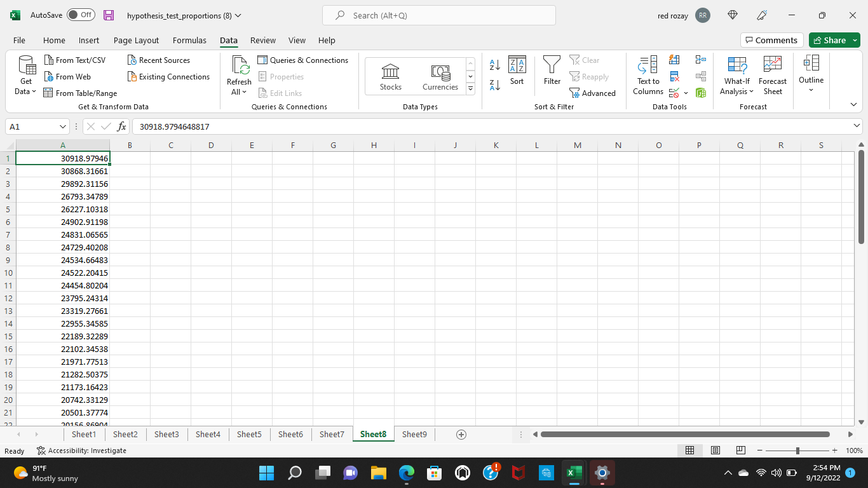Open the What-If Analysis dropdown
Viewport: 868px width, 488px height.
click(x=737, y=75)
